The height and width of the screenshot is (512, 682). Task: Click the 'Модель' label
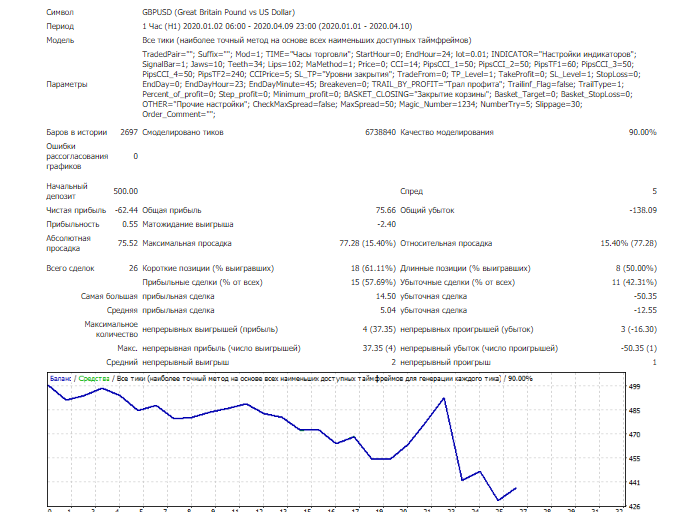coord(60,40)
